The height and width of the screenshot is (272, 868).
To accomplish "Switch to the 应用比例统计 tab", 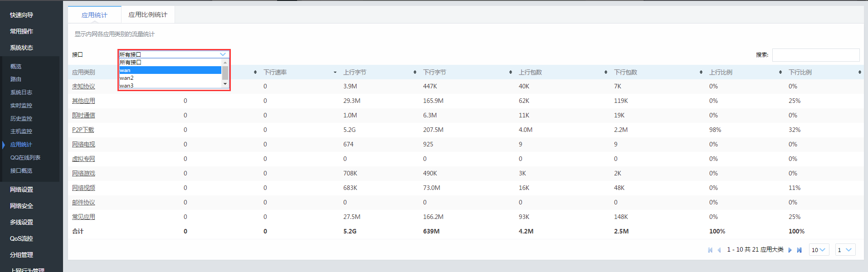I will click(x=148, y=15).
